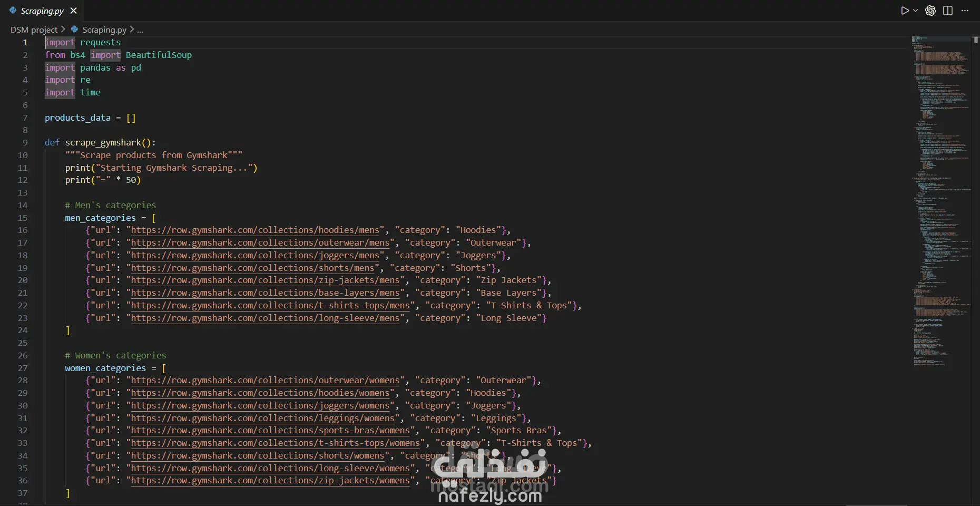Follow the leggings/womens collection link
This screenshot has width=980, height=506.
262,419
